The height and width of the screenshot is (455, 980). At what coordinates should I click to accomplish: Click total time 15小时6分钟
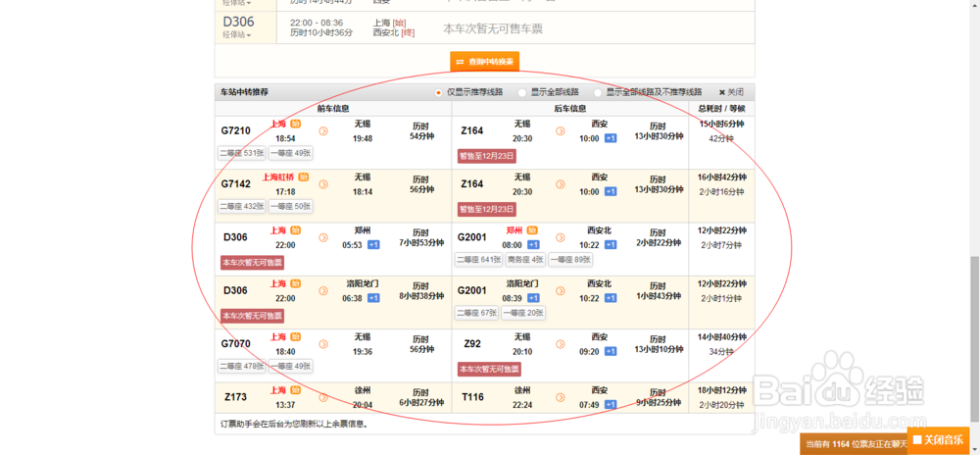(721, 124)
